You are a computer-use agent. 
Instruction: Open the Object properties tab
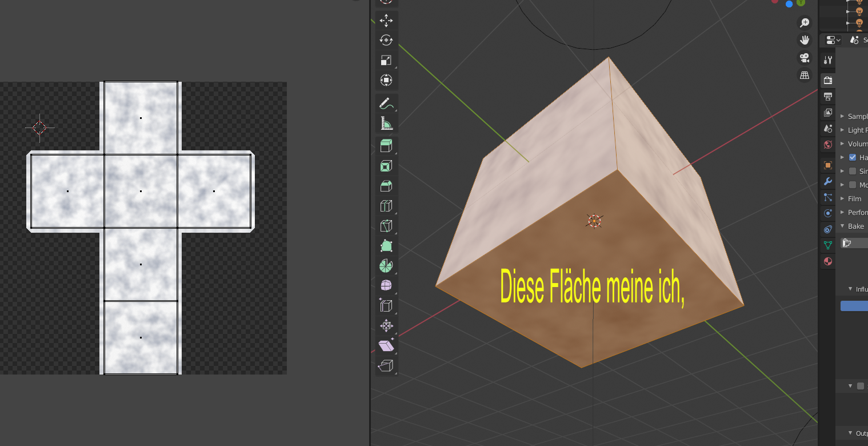(x=827, y=165)
